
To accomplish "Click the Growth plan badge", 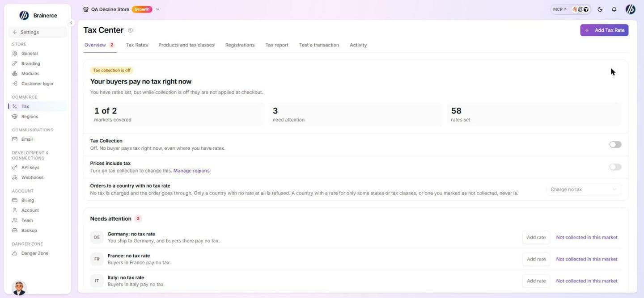I will click(142, 9).
